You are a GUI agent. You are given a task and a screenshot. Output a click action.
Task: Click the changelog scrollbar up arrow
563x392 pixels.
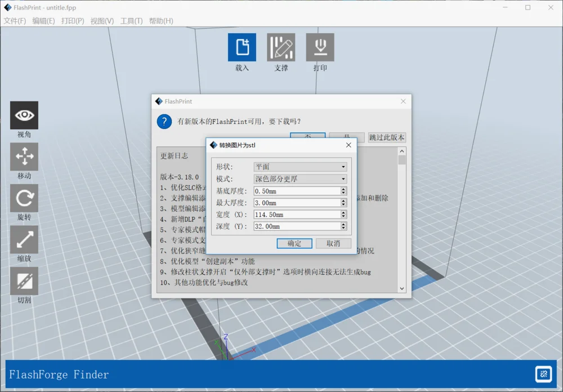pos(402,151)
